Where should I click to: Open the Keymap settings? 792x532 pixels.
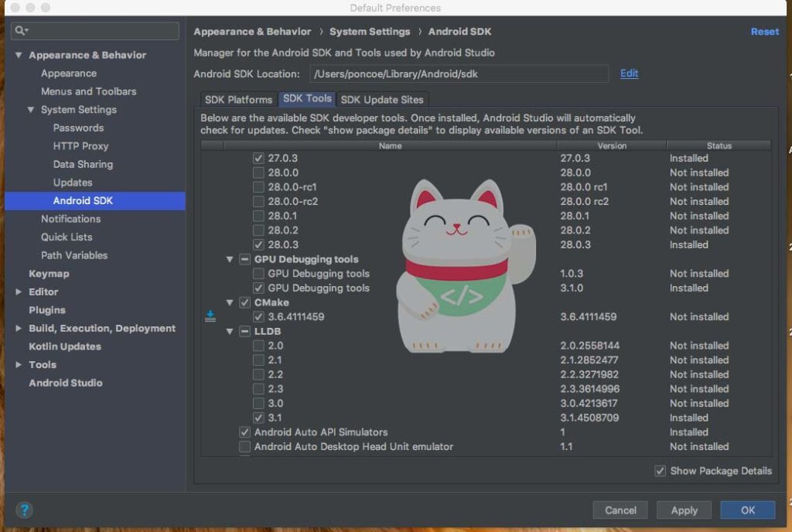[x=49, y=274]
